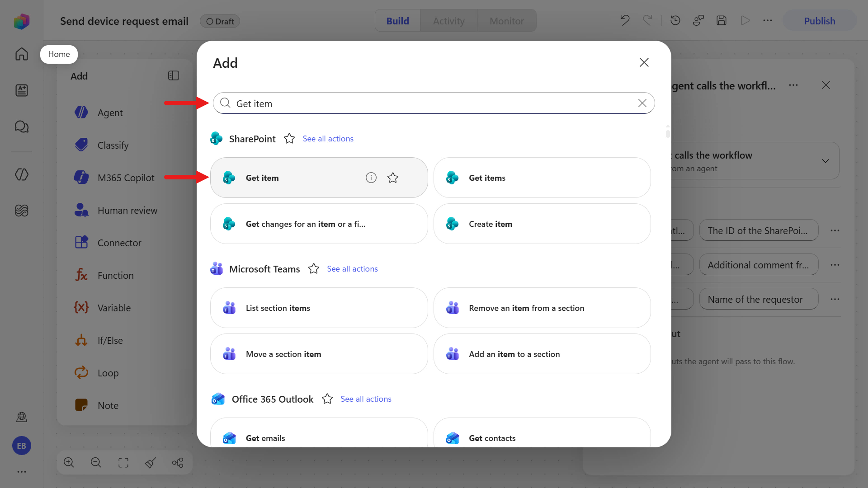Click See all actions for Office 365 Outlook
The height and width of the screenshot is (488, 868).
(366, 399)
